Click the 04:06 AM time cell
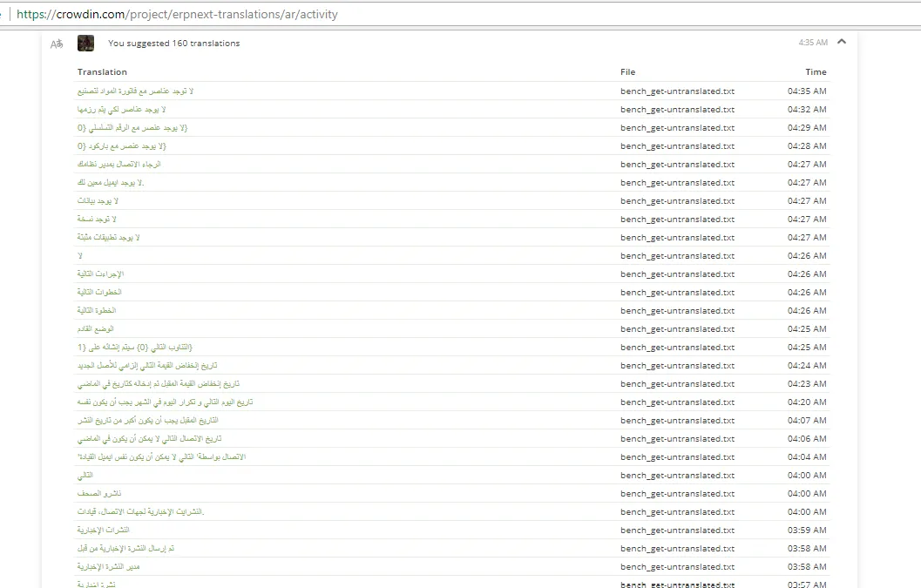Image resolution: width=921 pixels, height=588 pixels. point(807,438)
